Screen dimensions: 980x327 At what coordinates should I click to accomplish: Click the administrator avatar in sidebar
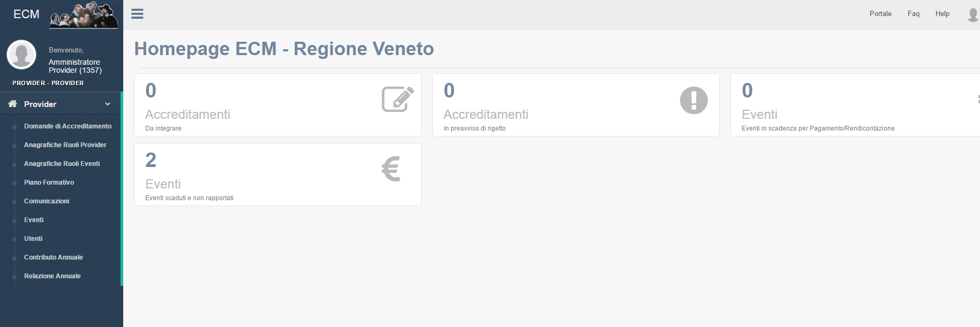(x=21, y=54)
